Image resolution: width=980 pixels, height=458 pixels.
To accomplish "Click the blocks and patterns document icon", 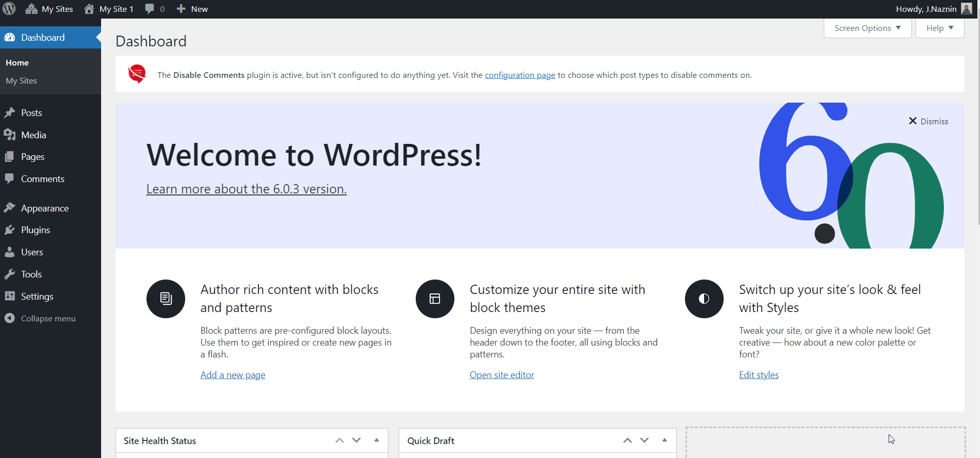I will 166,299.
